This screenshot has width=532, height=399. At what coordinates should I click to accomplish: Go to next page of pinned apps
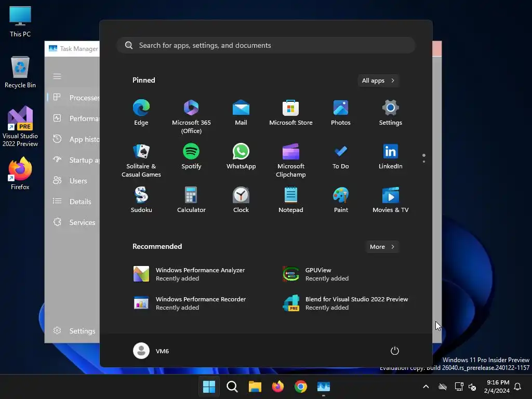424,162
